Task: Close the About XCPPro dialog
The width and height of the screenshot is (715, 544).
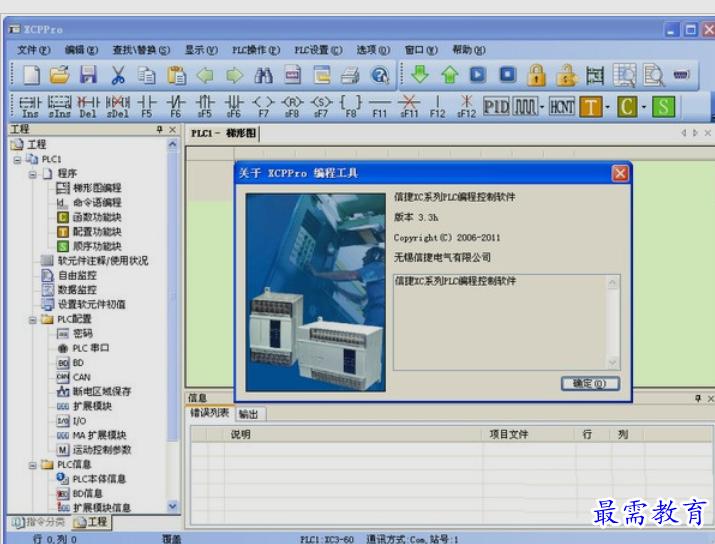Action: [620, 173]
